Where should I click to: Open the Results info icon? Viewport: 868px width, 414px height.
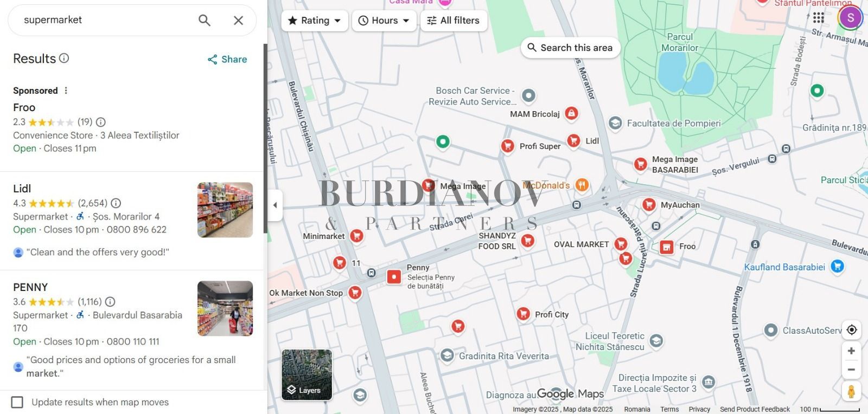tap(64, 58)
